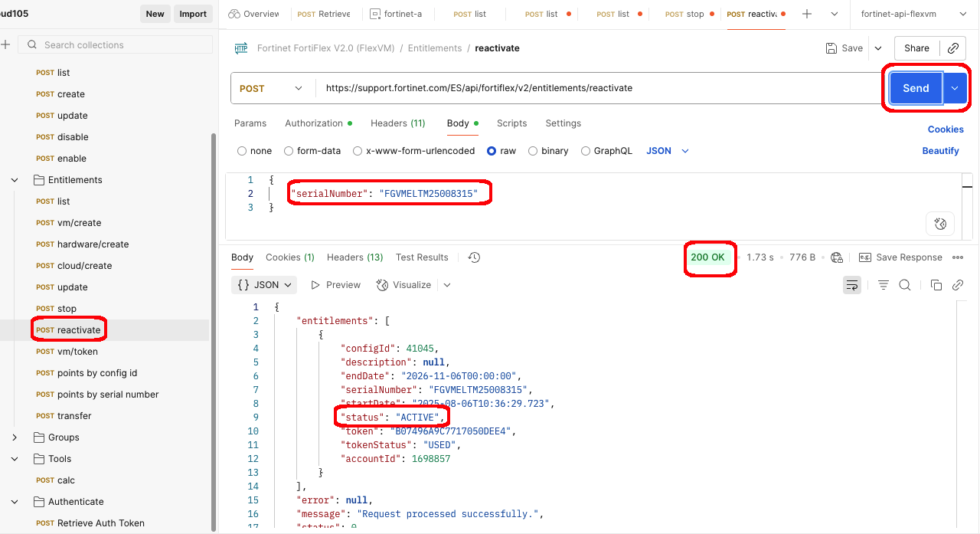Click the plus icon beside the collections search
Viewport: 980px width, 534px height.
pyautogui.click(x=5, y=45)
